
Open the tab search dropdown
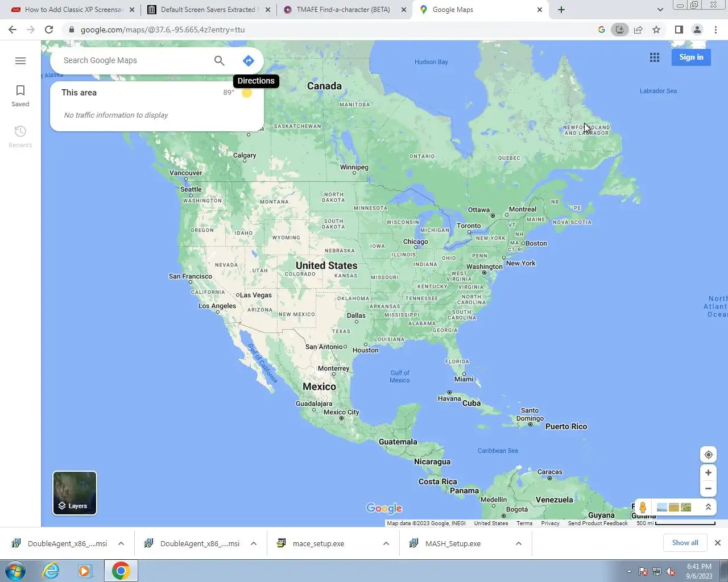pos(660,10)
